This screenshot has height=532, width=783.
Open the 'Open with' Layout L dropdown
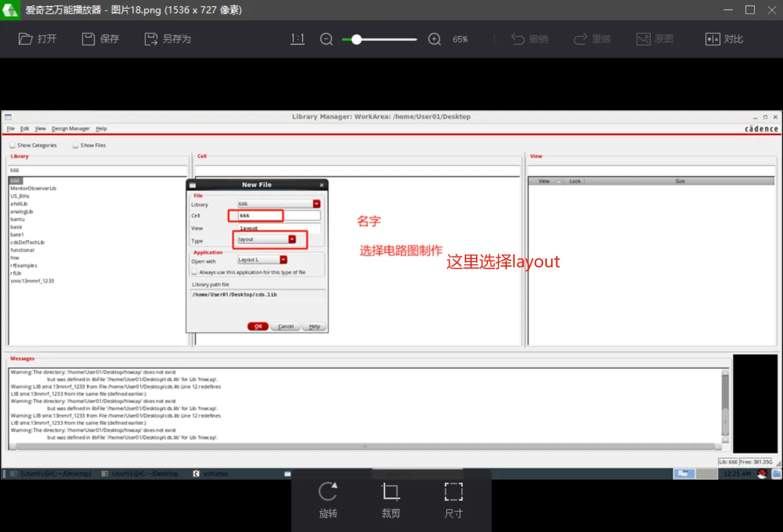point(283,260)
